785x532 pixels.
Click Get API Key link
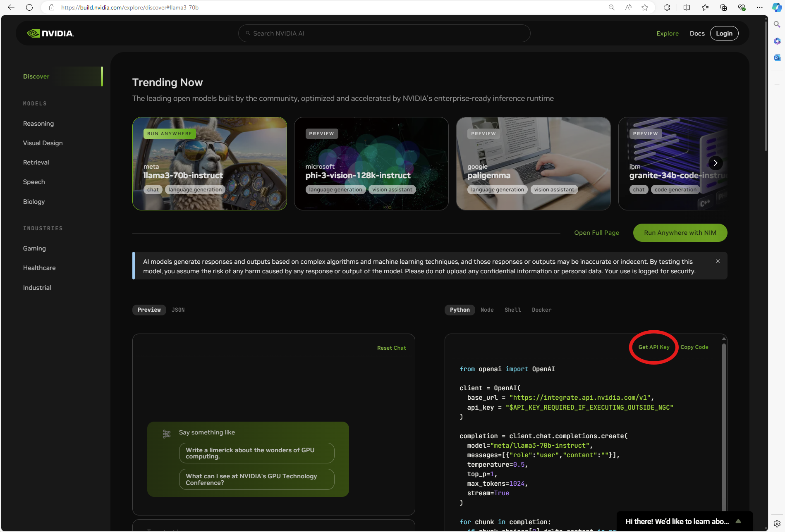point(653,347)
